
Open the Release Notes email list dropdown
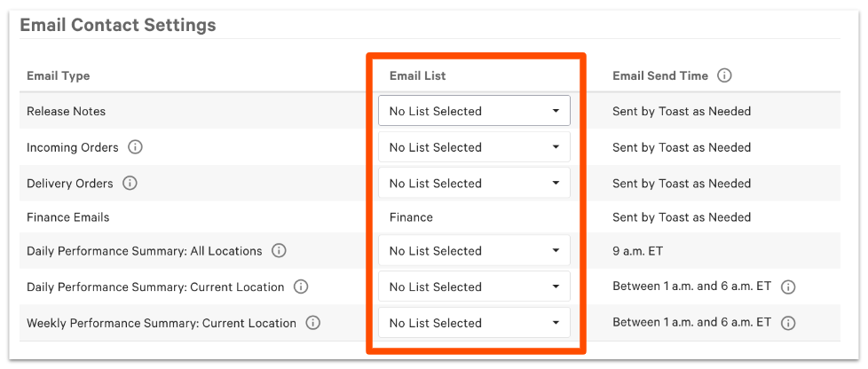474,111
